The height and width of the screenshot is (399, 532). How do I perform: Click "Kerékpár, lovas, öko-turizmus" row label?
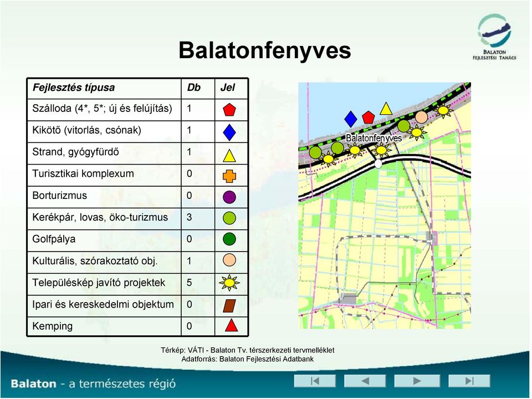point(100,217)
